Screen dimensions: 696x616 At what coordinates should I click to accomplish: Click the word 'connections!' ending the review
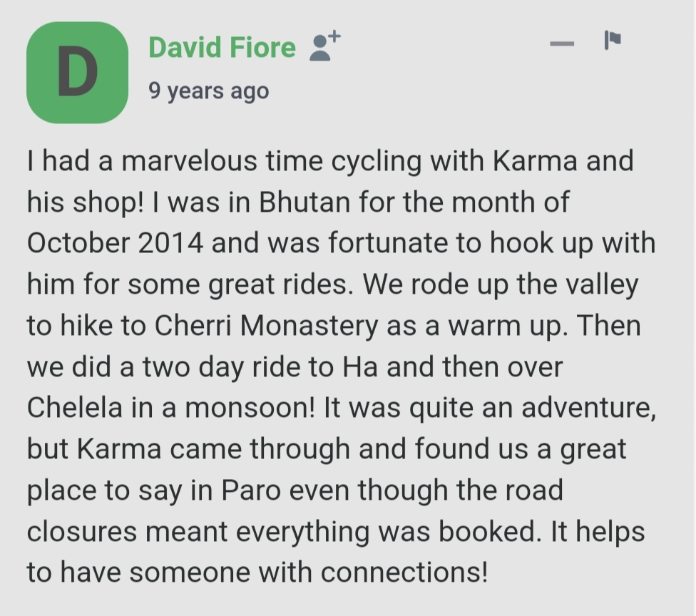404,572
